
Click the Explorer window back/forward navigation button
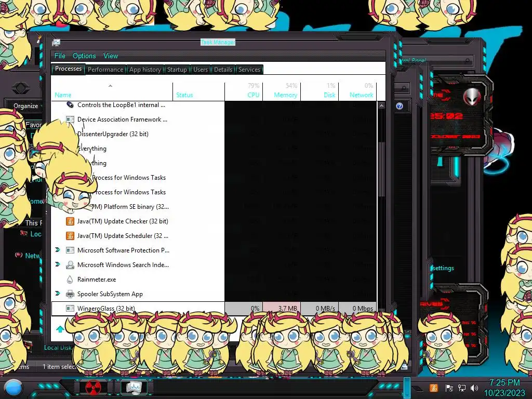click(x=21, y=88)
